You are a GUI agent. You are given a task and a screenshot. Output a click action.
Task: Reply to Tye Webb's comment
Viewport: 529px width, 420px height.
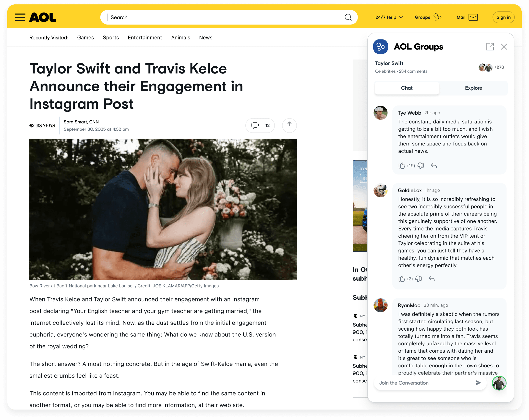click(434, 166)
